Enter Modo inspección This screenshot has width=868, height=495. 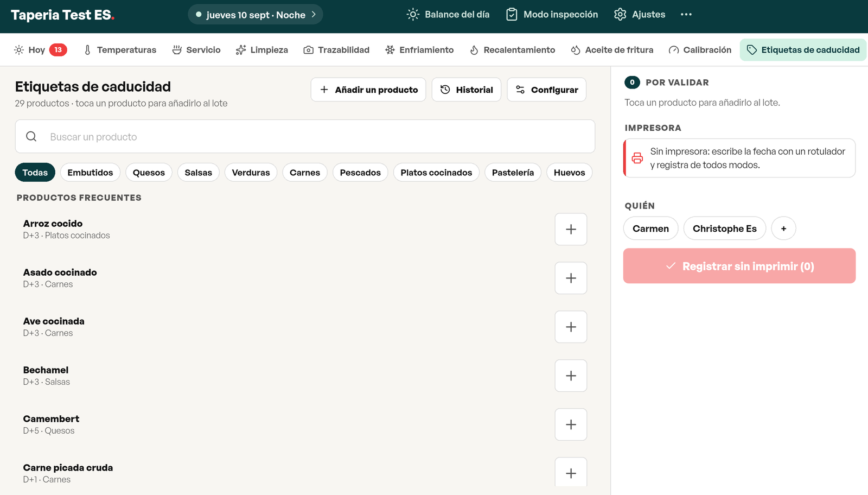(x=552, y=15)
